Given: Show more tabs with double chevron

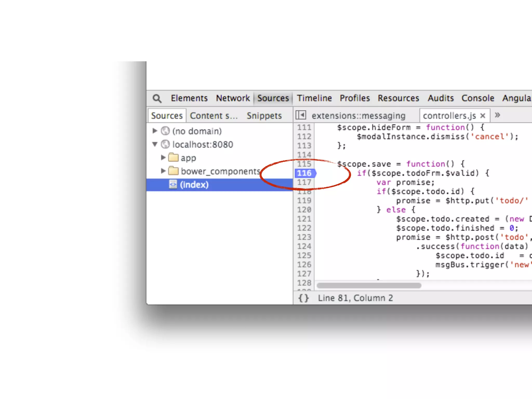Looking at the screenshot, I should (x=497, y=115).
